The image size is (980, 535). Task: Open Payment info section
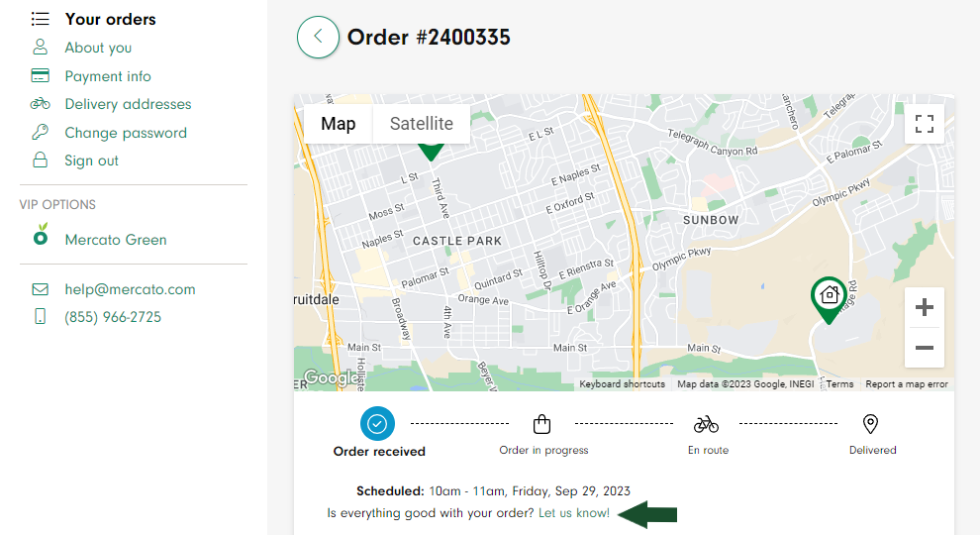[x=108, y=76]
